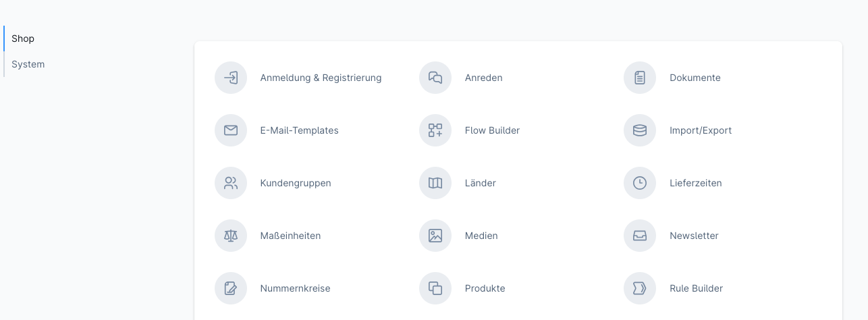Viewport: 868px width, 320px height.
Task: Click the Länder map icon
Action: [435, 183]
